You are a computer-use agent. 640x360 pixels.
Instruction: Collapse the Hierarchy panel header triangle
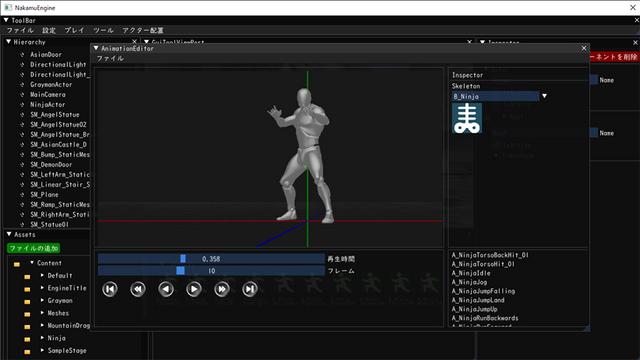pyautogui.click(x=9, y=42)
